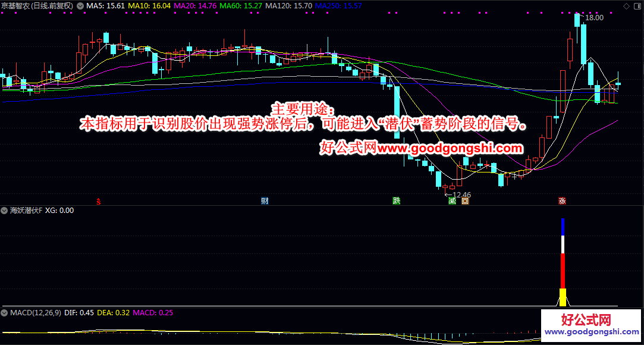This screenshot has height=345, width=644.
Task: Click the green 减 event marker
Action: tap(452, 201)
